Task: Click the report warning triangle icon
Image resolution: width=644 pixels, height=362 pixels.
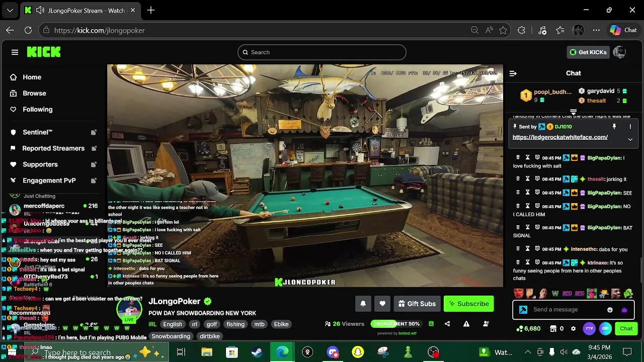Action: 466,324
